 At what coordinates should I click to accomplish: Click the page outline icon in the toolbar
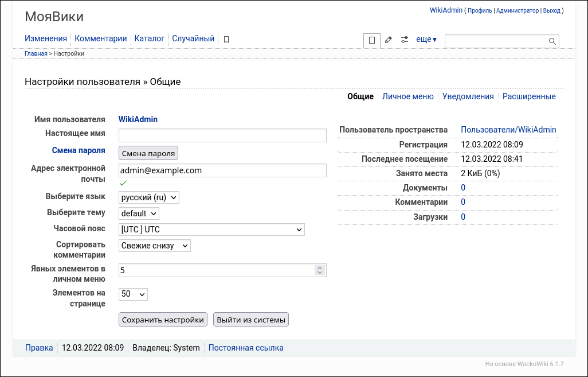pos(371,40)
